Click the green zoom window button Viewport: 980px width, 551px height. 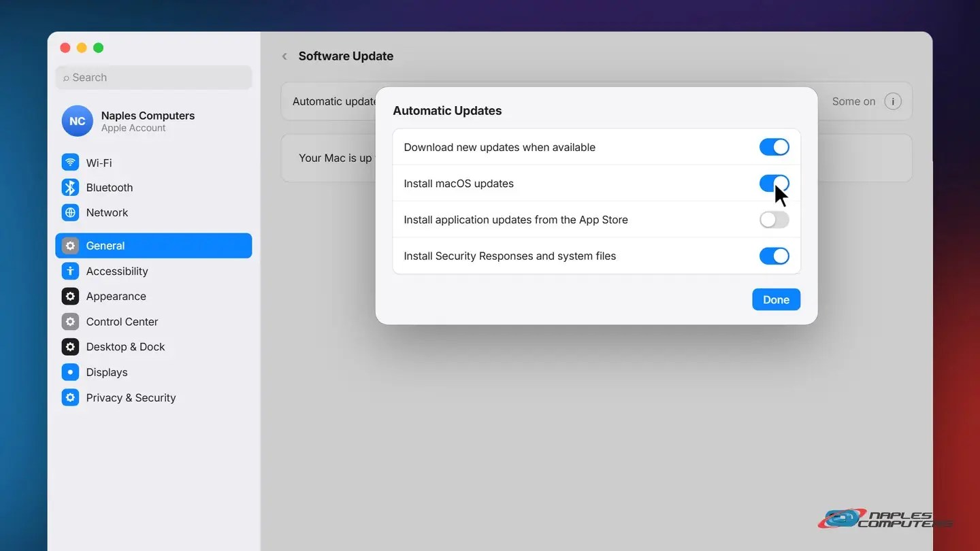click(98, 48)
